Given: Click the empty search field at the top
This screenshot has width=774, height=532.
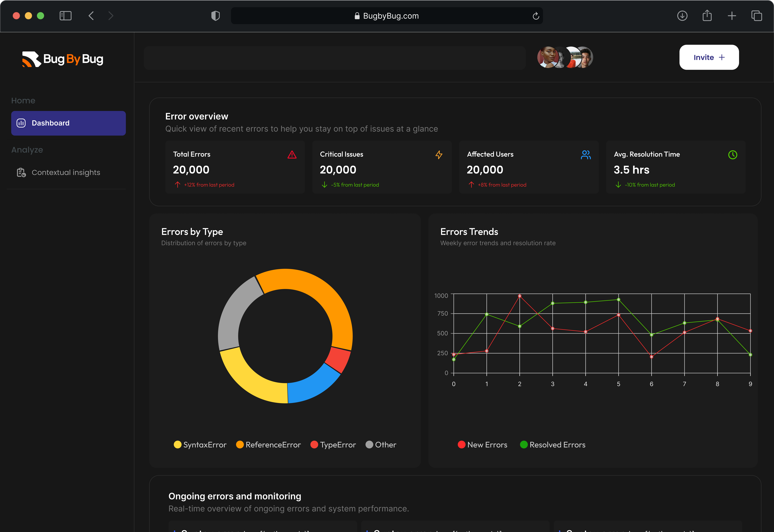Looking at the screenshot, I should [335, 58].
